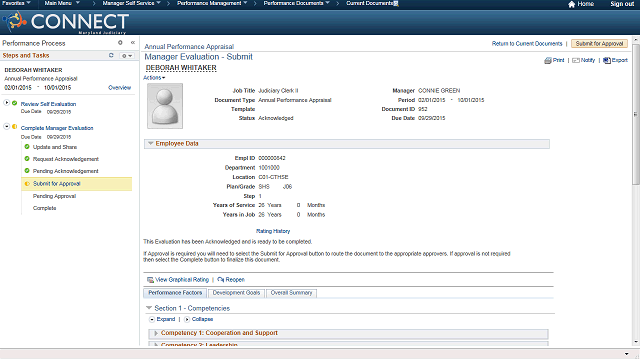
Task: Collapse the Performance Process side panel
Action: [133, 42]
